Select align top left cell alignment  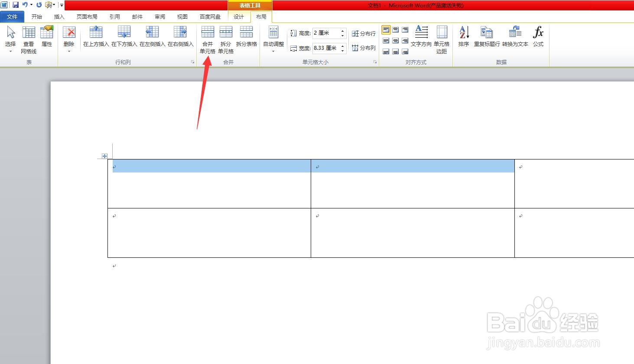pyautogui.click(x=386, y=30)
